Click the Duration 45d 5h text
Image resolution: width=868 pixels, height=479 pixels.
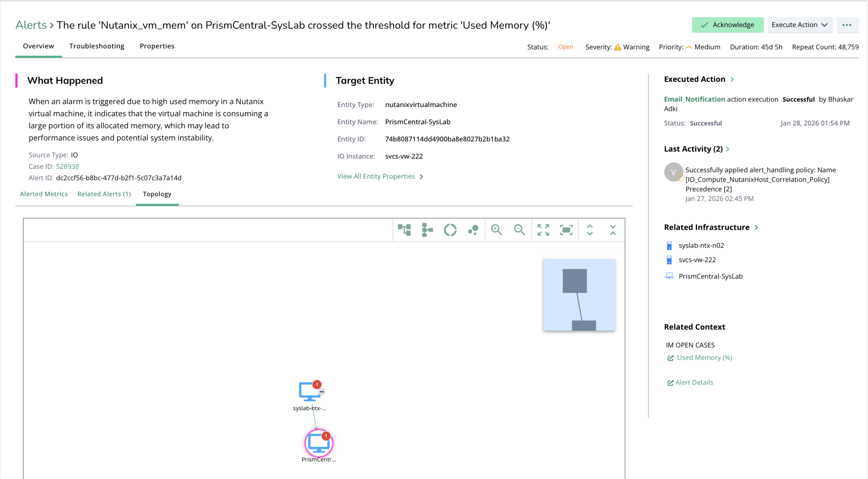pyautogui.click(x=756, y=47)
